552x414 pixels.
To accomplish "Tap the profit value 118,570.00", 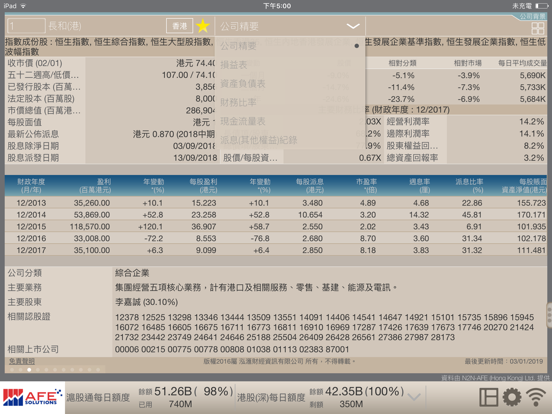I will 90,227.
